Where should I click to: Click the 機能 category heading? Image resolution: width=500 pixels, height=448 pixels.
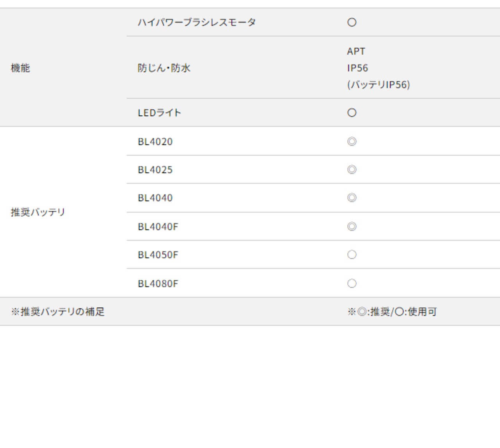(20, 68)
